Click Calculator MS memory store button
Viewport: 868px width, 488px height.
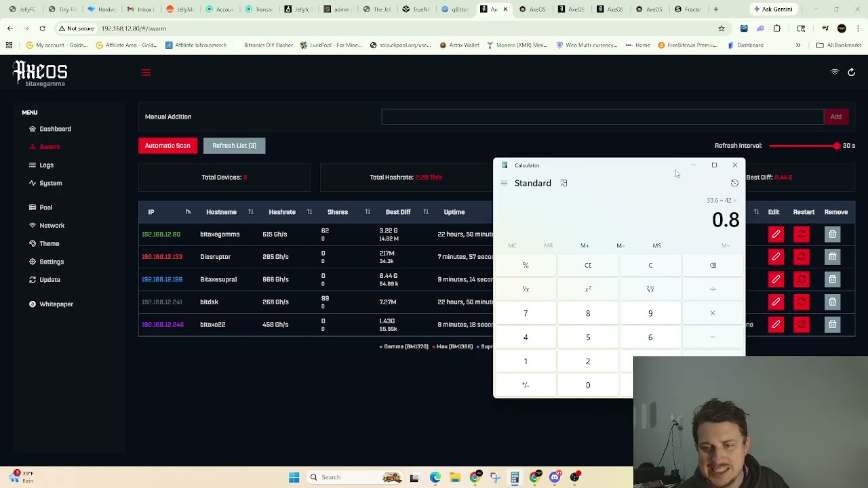click(656, 245)
